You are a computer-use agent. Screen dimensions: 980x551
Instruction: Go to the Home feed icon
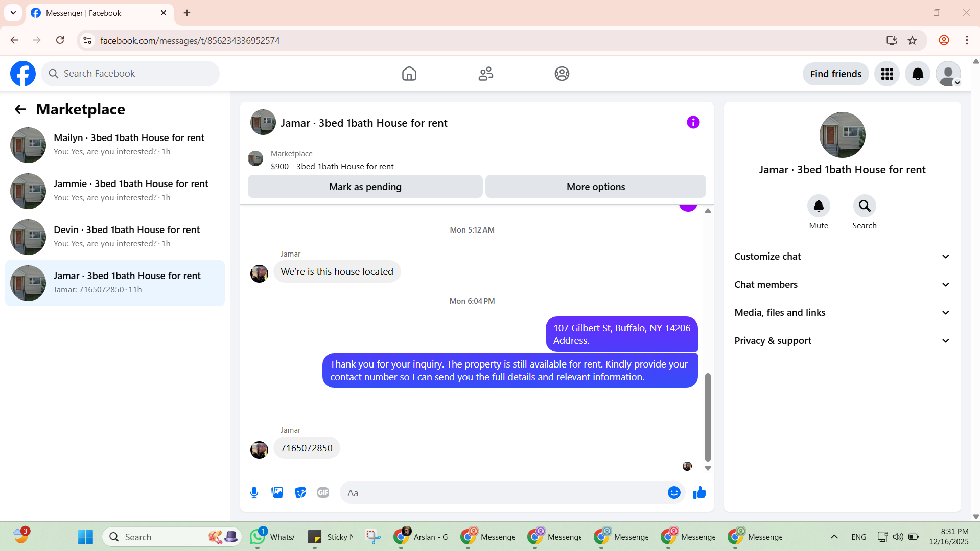click(409, 74)
